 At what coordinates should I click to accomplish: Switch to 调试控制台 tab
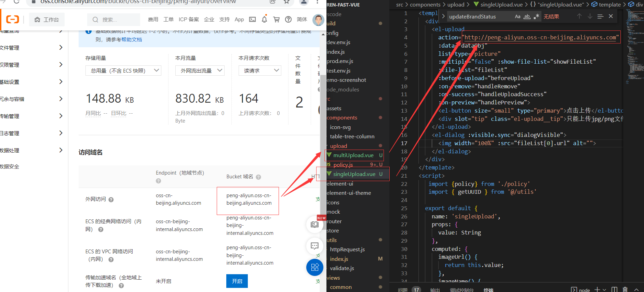(x=462, y=290)
